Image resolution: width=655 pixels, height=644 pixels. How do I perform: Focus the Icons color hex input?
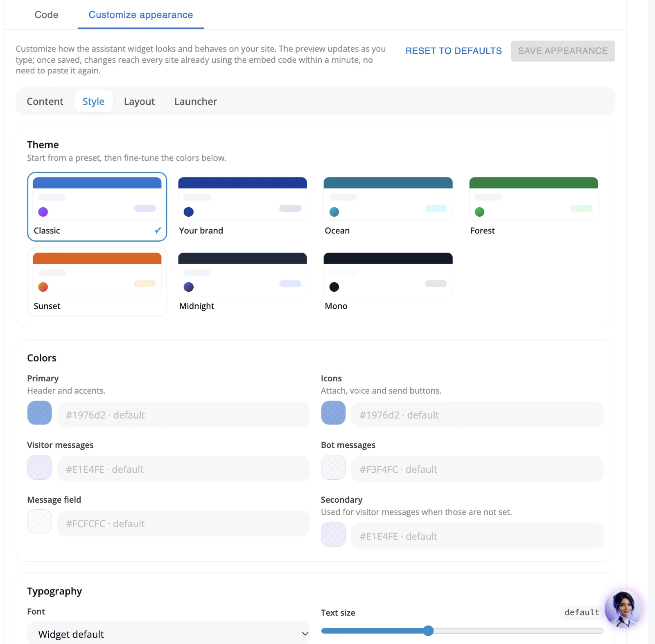[477, 415]
